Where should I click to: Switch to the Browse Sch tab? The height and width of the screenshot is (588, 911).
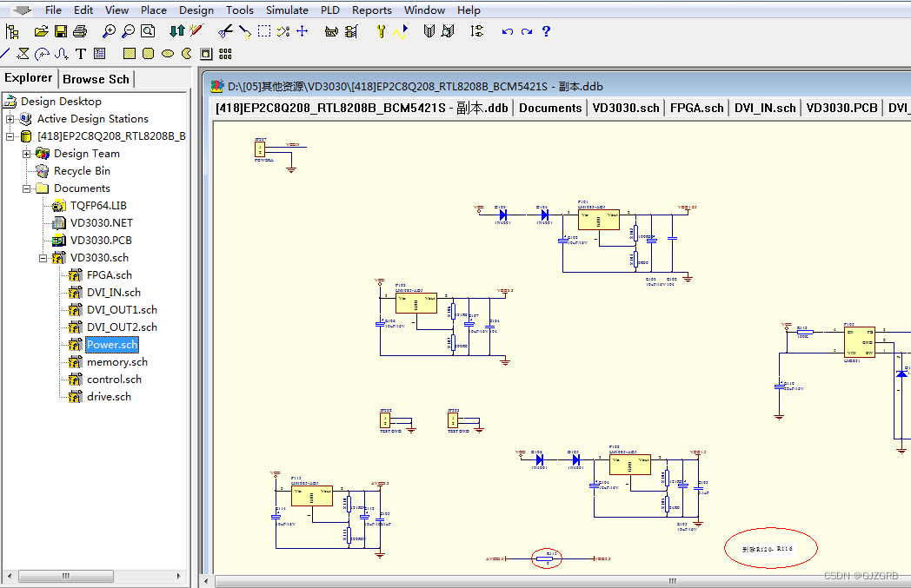(x=95, y=78)
